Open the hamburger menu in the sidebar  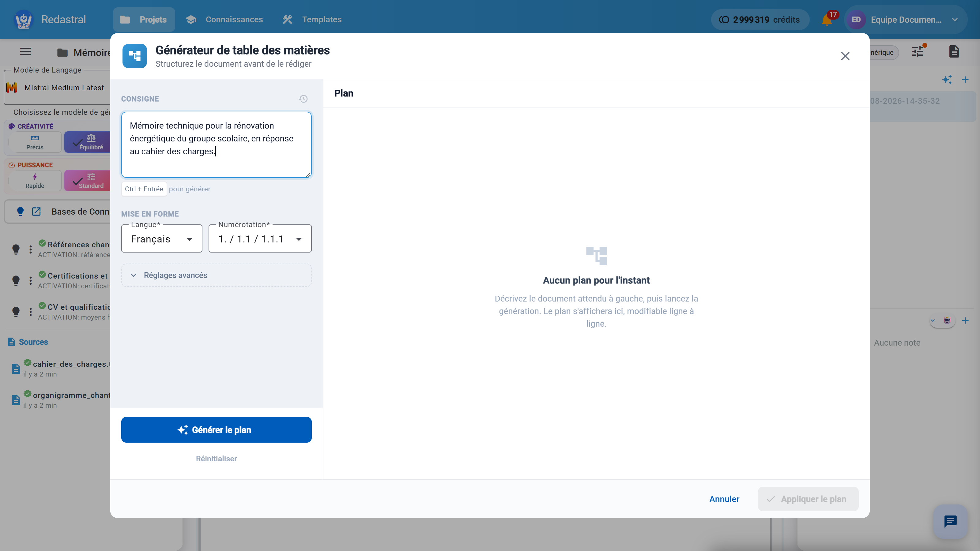click(25, 52)
